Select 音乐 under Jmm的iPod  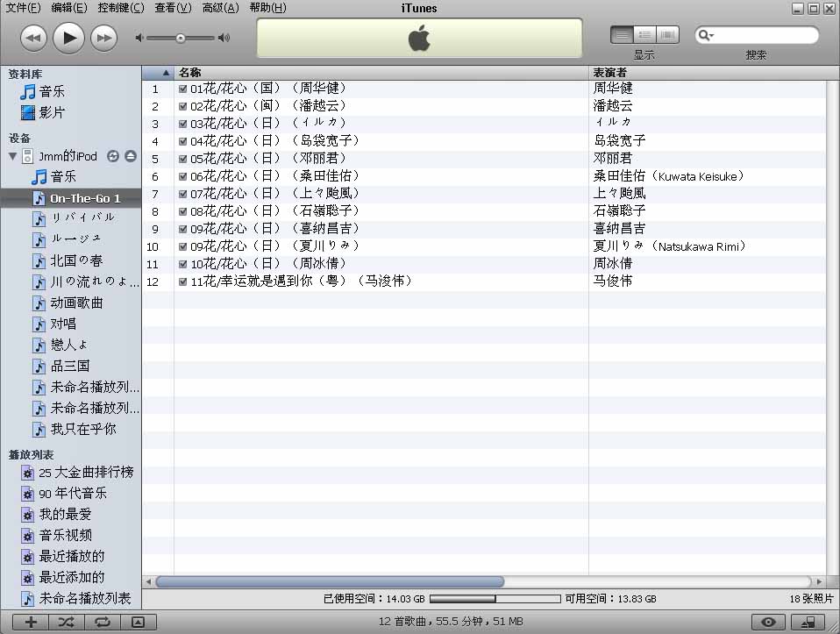tap(63, 177)
